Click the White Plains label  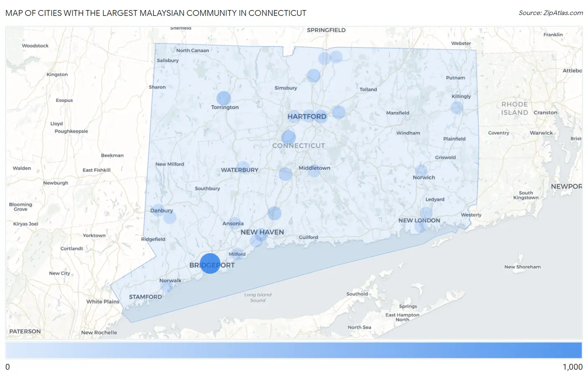(103, 302)
